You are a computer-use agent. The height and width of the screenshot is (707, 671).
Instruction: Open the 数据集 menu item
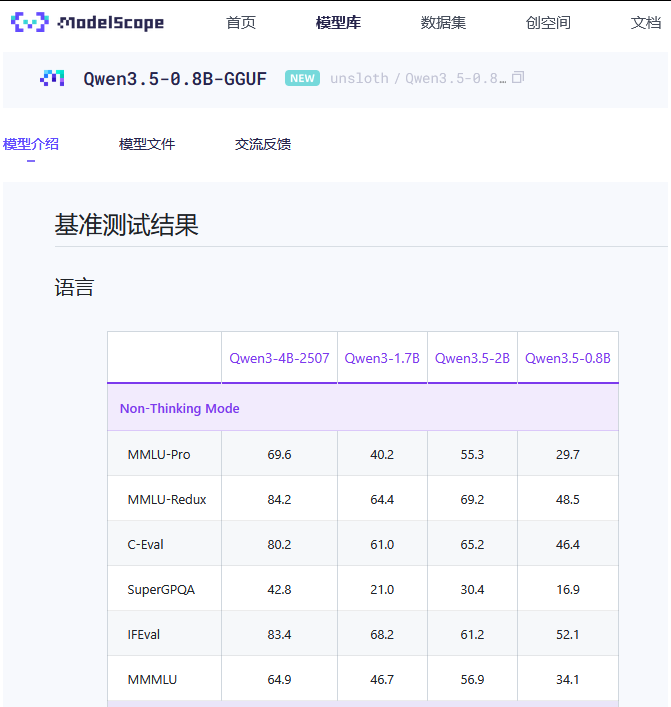(x=443, y=23)
